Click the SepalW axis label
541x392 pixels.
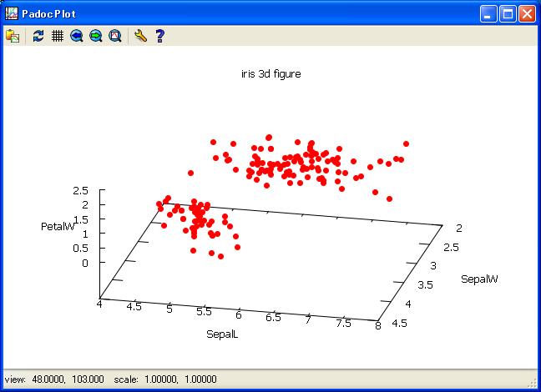[479, 279]
